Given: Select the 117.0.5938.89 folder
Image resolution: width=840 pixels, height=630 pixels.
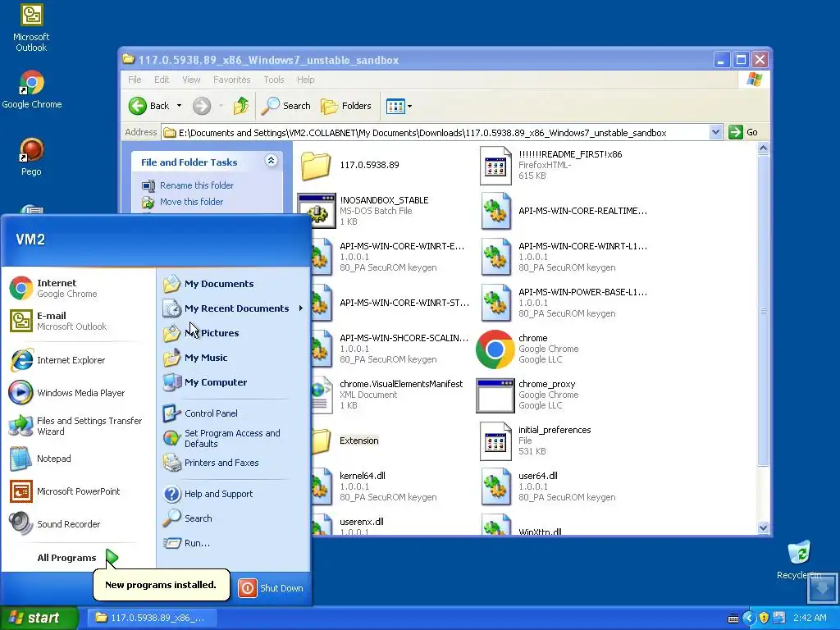Looking at the screenshot, I should (349, 165).
